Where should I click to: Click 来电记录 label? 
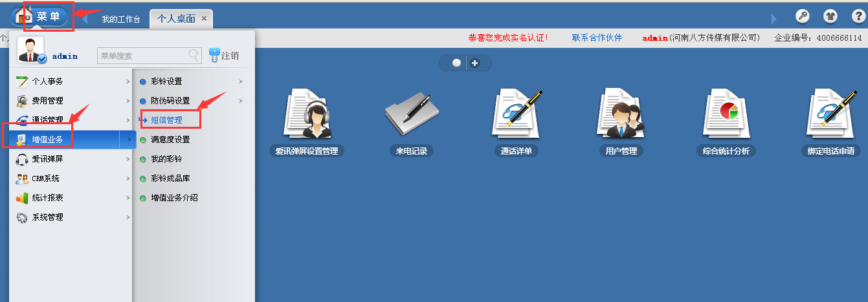411,151
